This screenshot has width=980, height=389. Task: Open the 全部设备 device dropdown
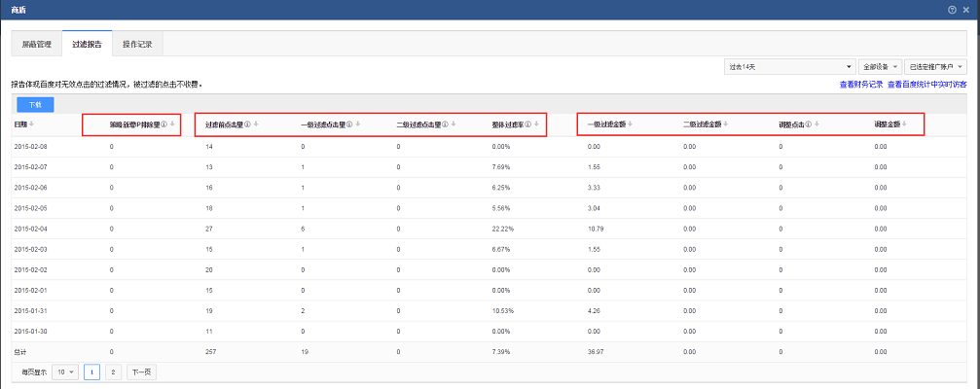pyautogui.click(x=881, y=66)
